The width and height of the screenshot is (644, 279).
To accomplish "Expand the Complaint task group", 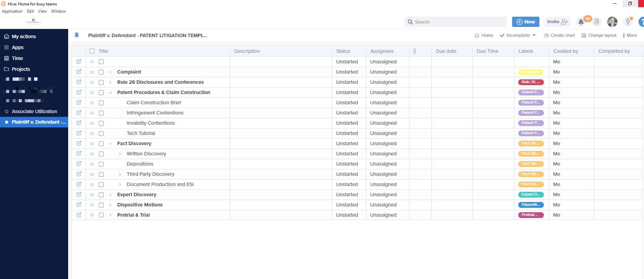I will [110, 72].
